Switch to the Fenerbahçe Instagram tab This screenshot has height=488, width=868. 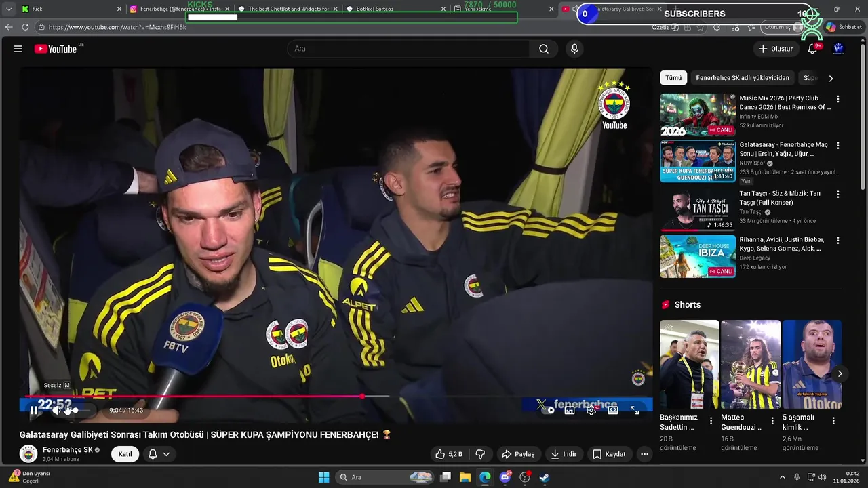179,9
